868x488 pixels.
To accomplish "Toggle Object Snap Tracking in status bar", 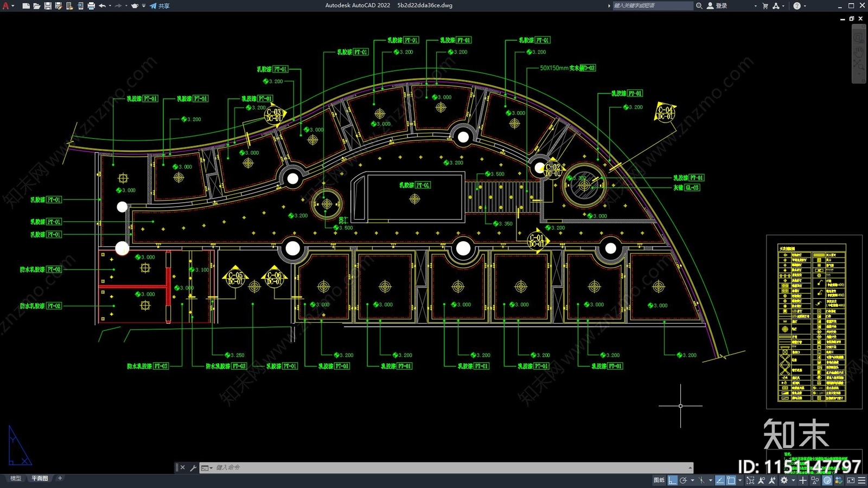I will [x=720, y=480].
